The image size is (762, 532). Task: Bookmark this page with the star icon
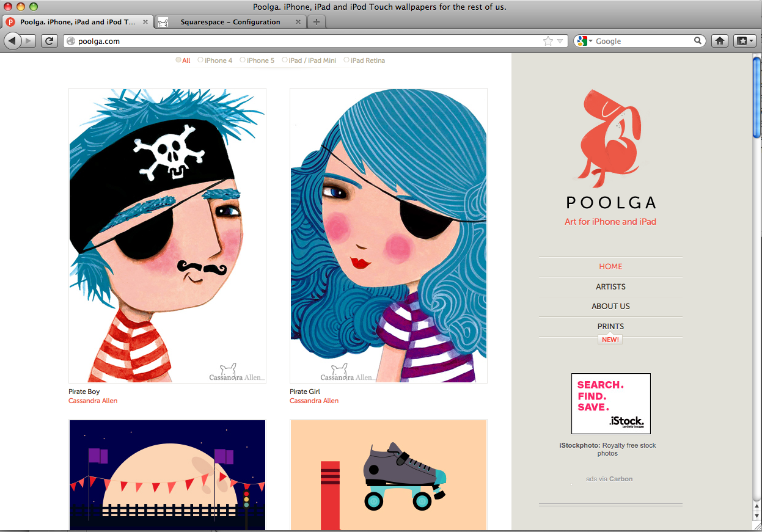(548, 41)
